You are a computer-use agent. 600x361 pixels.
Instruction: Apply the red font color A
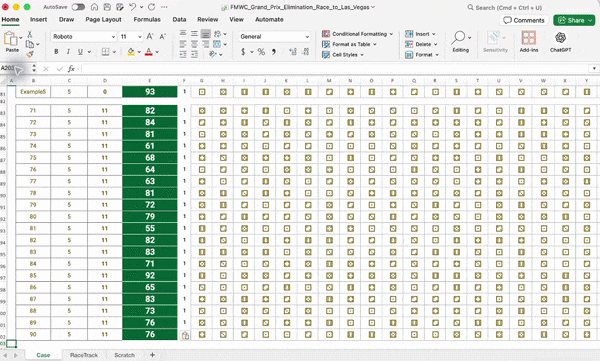pos(149,52)
